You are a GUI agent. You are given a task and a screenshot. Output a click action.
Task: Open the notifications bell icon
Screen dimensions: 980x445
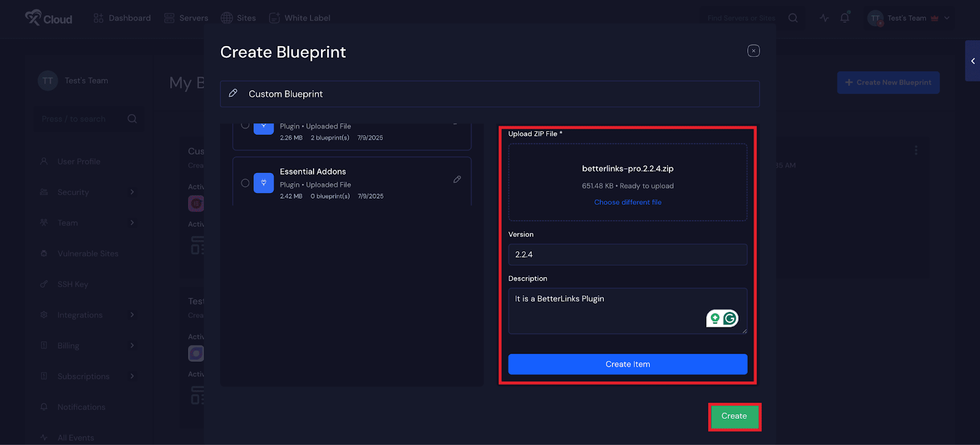[845, 18]
